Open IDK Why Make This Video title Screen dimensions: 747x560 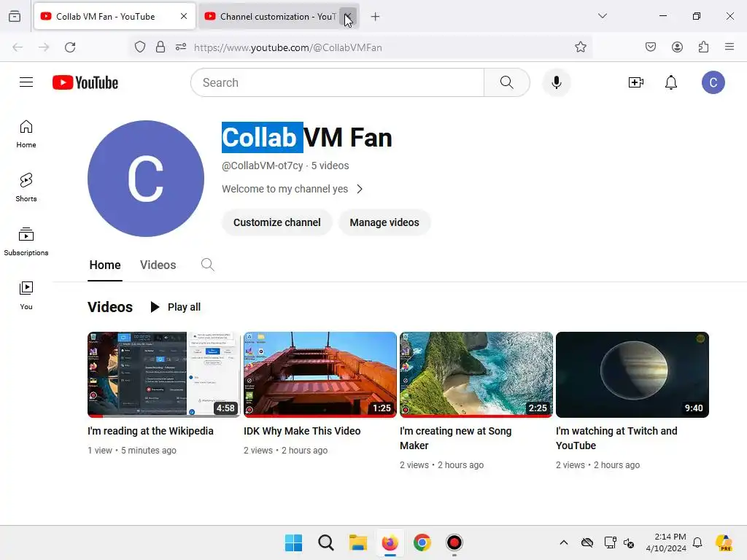(302, 431)
